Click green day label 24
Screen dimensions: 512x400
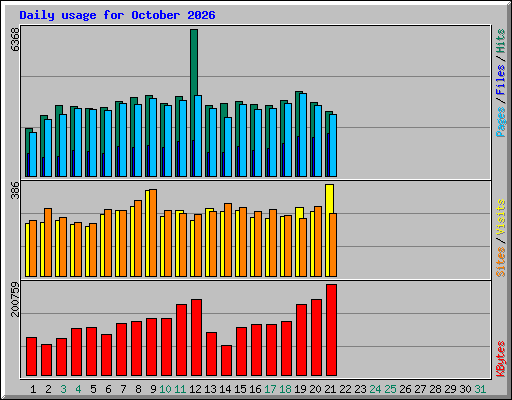375,389
